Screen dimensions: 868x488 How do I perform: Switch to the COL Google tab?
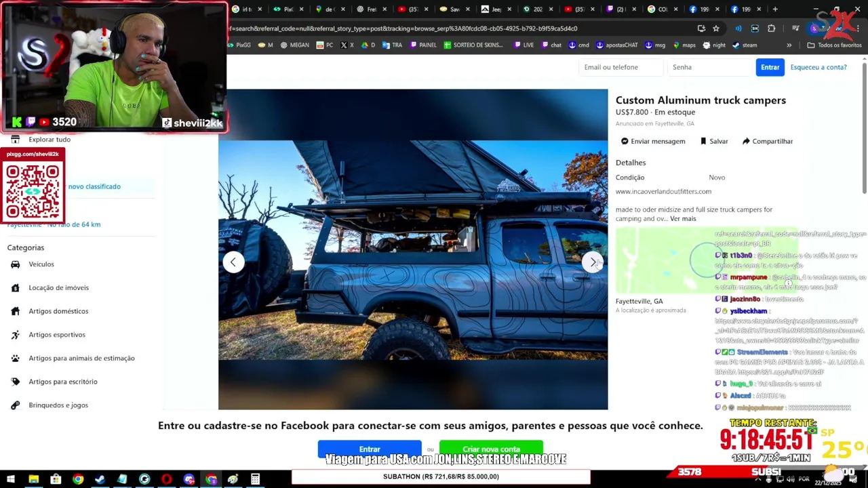pyautogui.click(x=663, y=9)
